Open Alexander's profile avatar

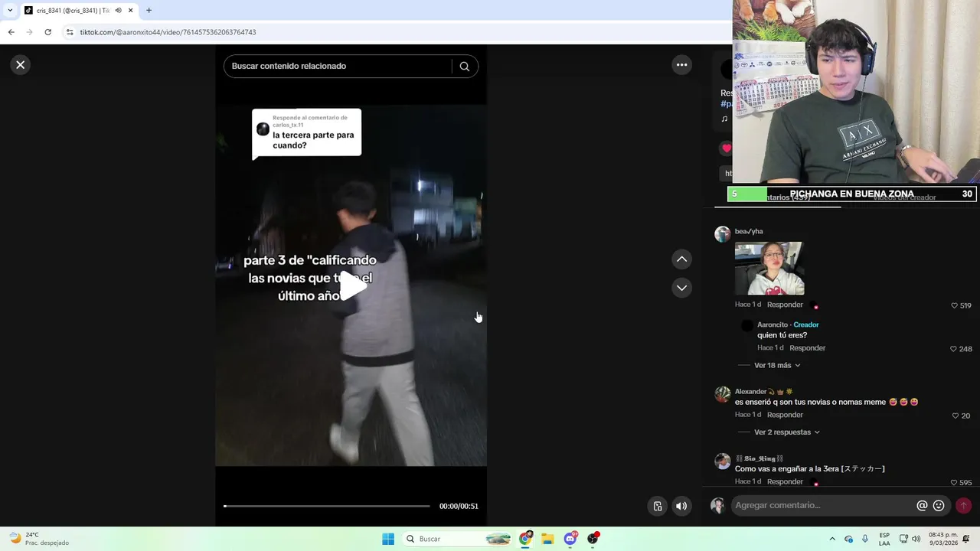[x=722, y=394]
